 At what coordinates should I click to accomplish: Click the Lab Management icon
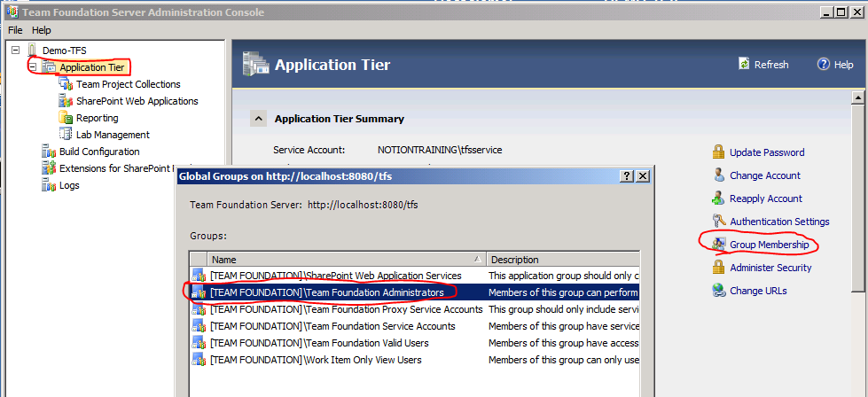coord(66,135)
